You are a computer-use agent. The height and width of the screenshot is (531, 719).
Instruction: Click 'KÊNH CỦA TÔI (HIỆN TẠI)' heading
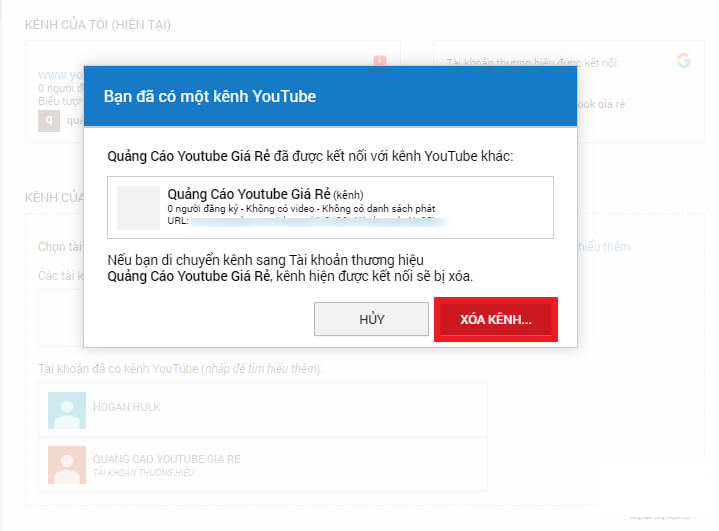point(98,24)
